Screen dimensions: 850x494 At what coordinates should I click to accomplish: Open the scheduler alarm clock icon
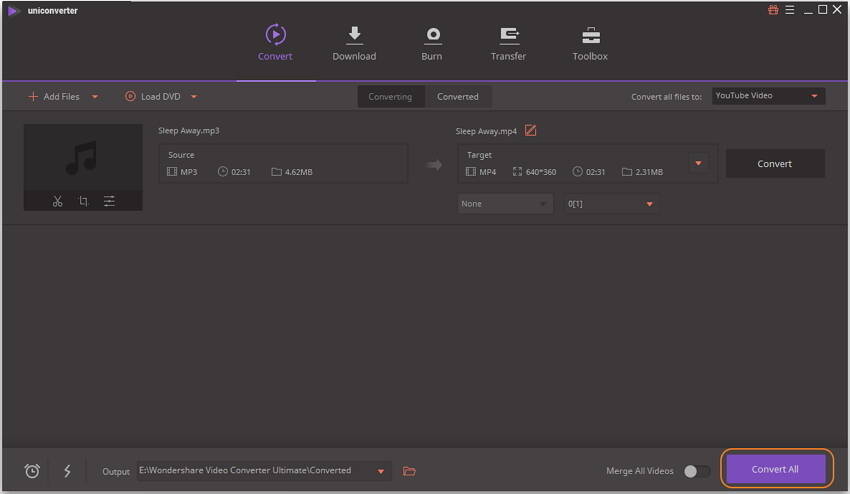pos(32,471)
